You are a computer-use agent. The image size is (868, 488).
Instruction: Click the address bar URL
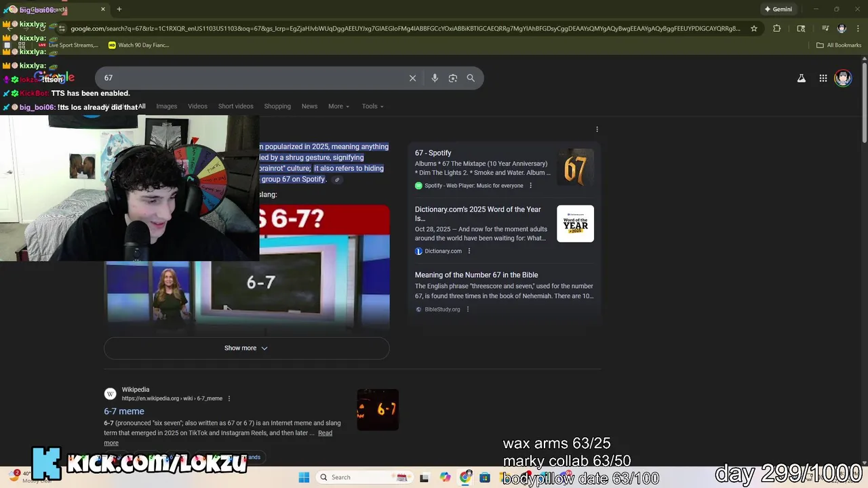point(406,28)
